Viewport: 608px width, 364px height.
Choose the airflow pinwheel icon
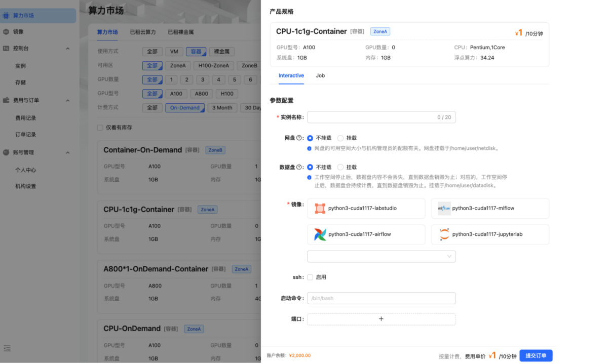tap(320, 234)
